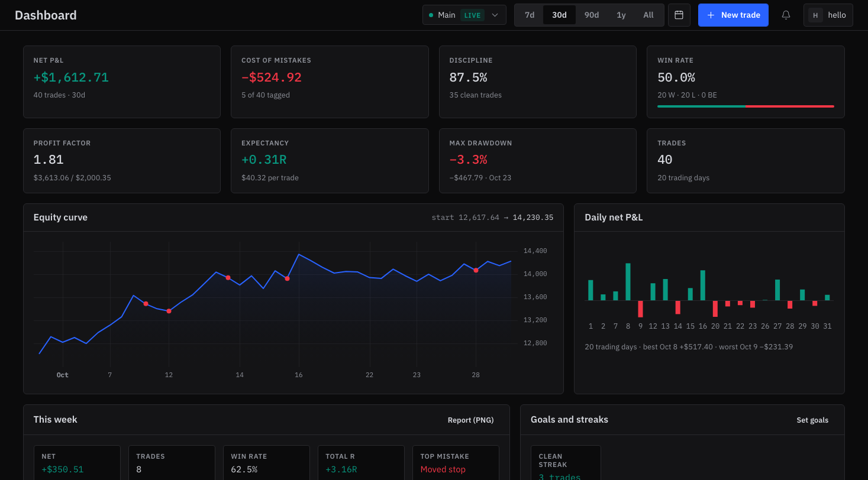The image size is (868, 480).
Task: Open the Cost of Mistakes card
Action: pos(330,82)
